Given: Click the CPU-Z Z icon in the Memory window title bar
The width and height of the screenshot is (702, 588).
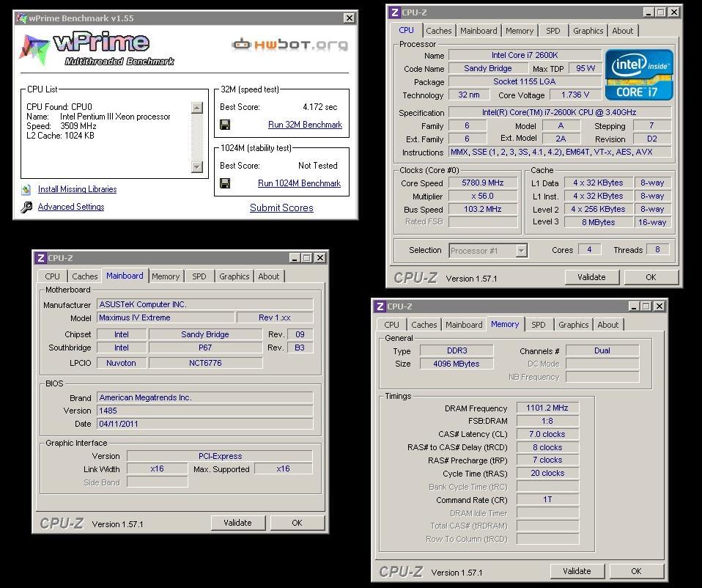Looking at the screenshot, I should [380, 306].
